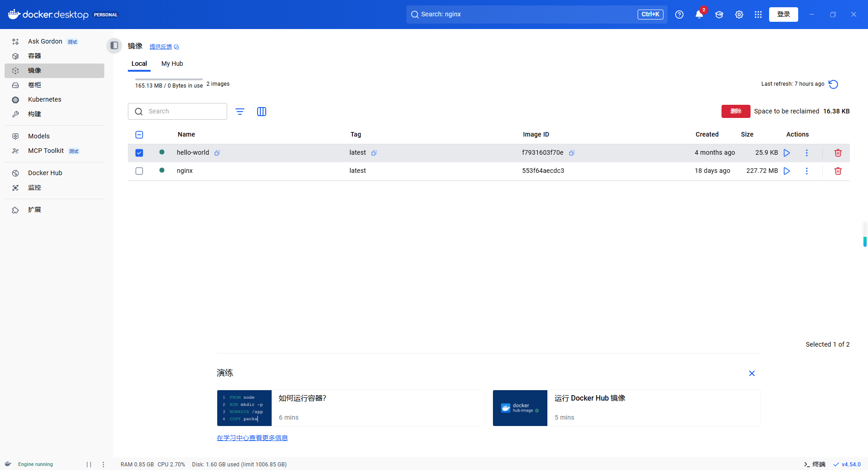
Task: Click the Engine running whale icon
Action: 8,464
